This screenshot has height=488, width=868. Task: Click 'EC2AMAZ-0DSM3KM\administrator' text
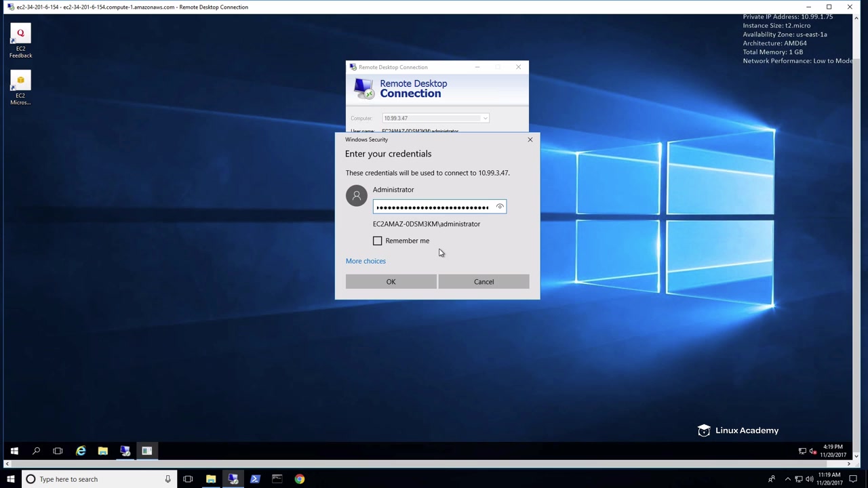(427, 224)
